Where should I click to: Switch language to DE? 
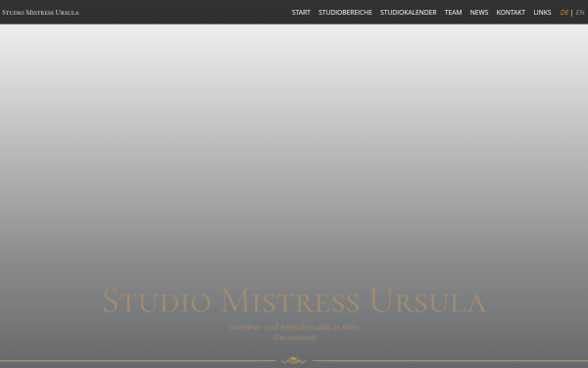(564, 13)
